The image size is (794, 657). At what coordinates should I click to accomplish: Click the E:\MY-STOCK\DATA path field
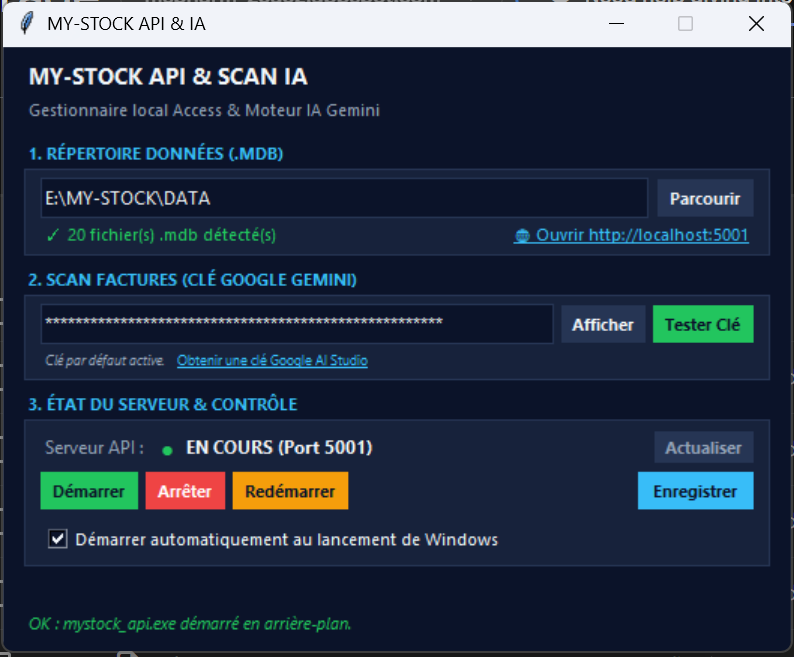(x=344, y=198)
